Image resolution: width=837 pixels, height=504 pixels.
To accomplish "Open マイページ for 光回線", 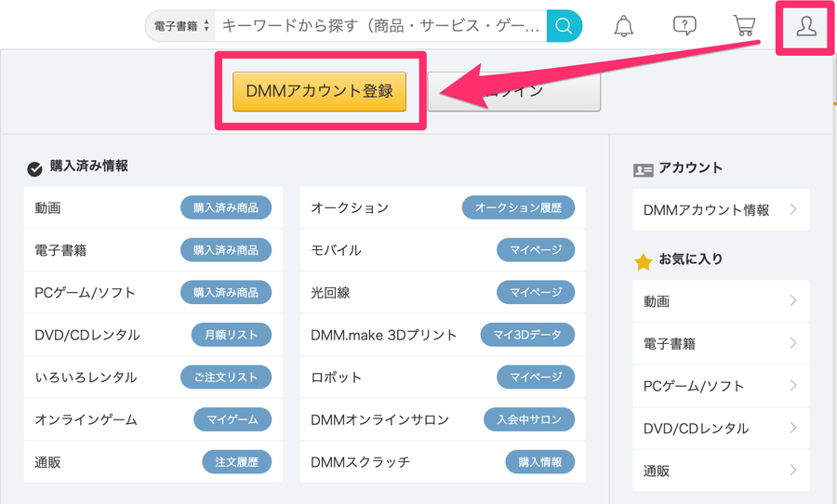I will click(x=536, y=292).
